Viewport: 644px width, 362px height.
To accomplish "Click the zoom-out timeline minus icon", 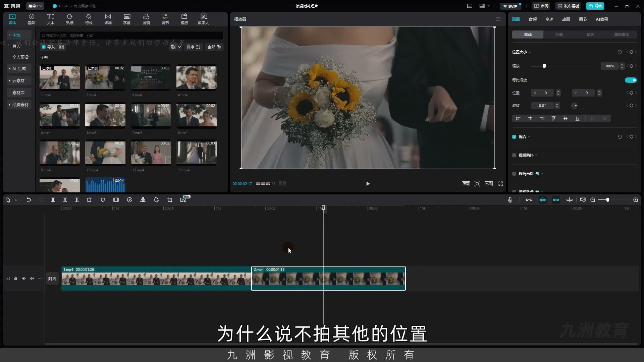I will coord(593,200).
